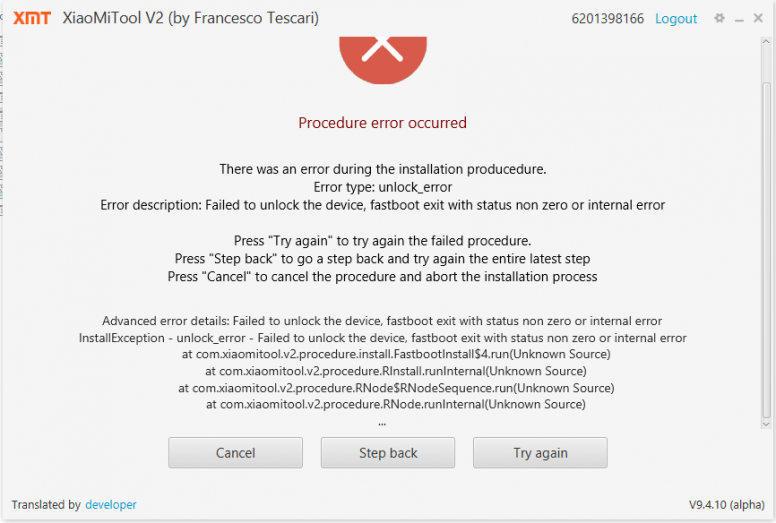Retry with the Try again button
Viewport: 776px width, 523px height.
coord(540,453)
